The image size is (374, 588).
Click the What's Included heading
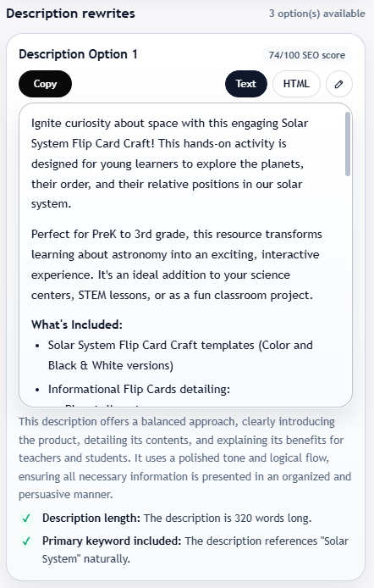click(x=77, y=325)
